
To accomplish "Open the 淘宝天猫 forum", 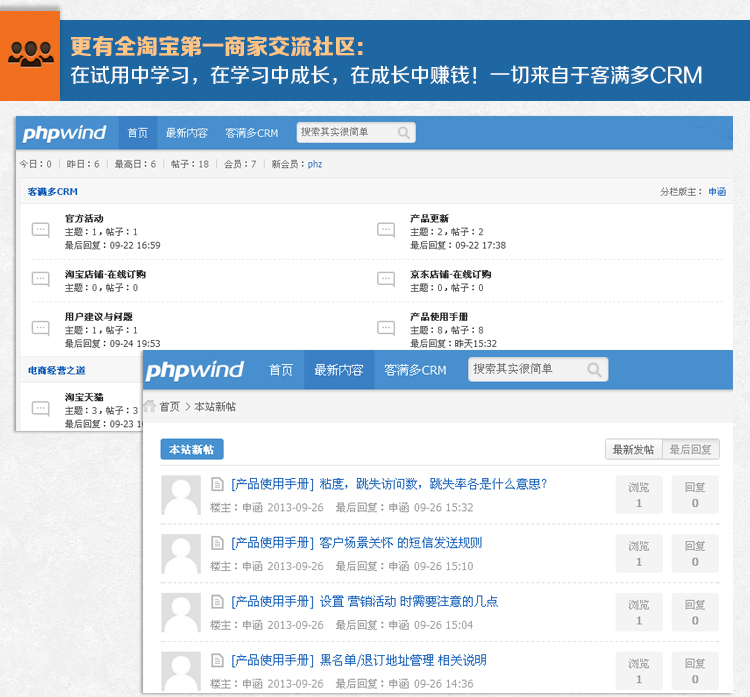I will click(x=84, y=397).
